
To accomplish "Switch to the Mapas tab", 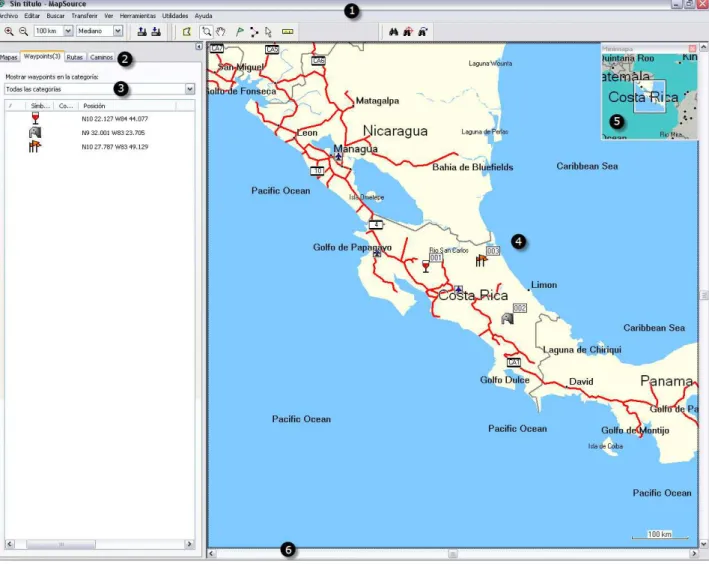I will click(x=9, y=57).
